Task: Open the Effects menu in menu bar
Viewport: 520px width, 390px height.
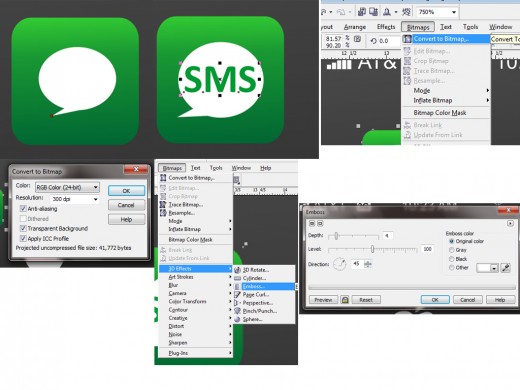Action: click(x=386, y=27)
